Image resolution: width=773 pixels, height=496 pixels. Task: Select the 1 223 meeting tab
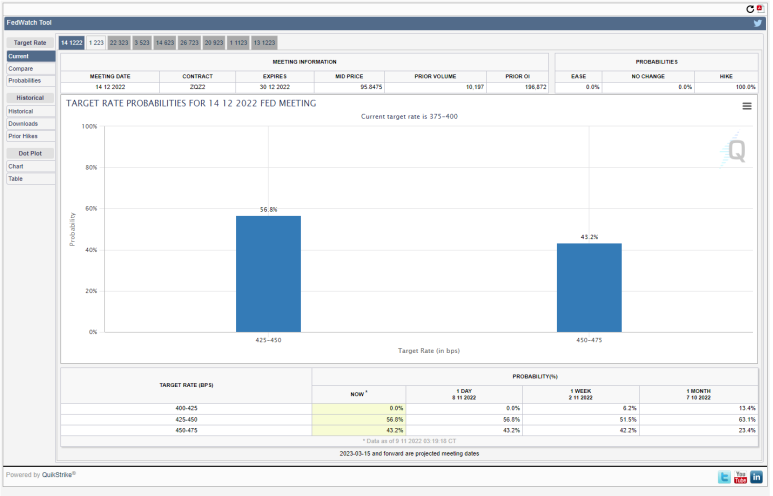(96, 43)
